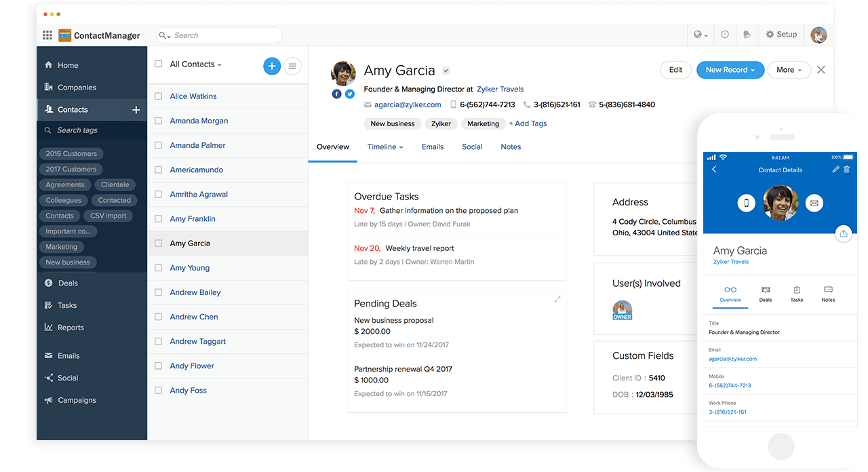868x472 pixels.
Task: Check the box for Alice Watkins
Action: (158, 96)
